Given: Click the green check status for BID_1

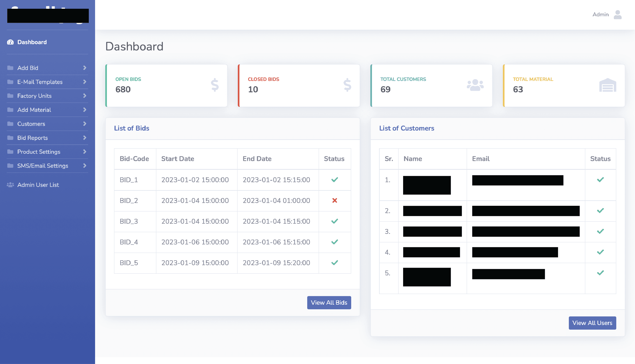Looking at the screenshot, I should click(334, 180).
